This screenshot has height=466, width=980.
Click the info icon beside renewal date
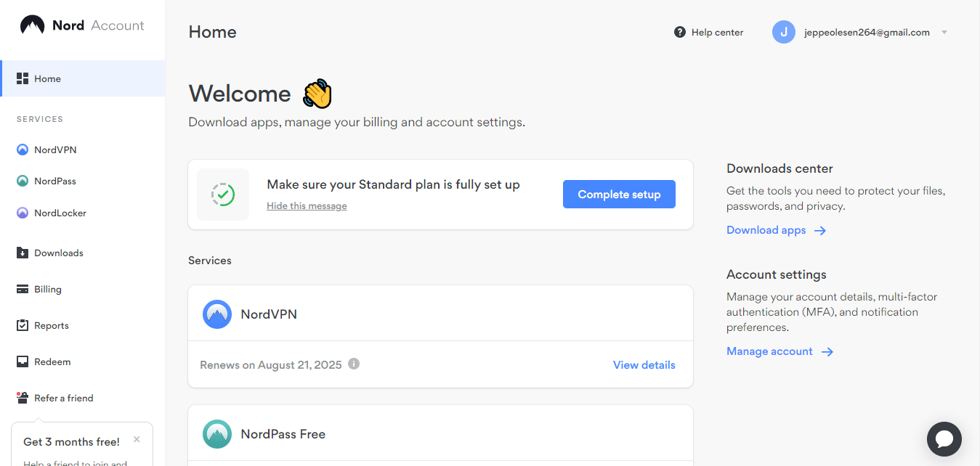pos(354,364)
